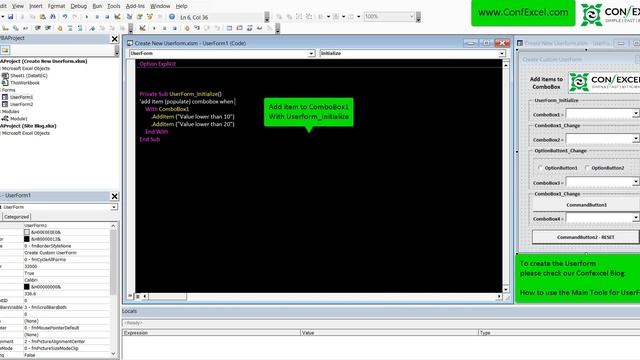
Task: Click the Uncomment Block icon in Edit toolbar
Action: click(80, 28)
